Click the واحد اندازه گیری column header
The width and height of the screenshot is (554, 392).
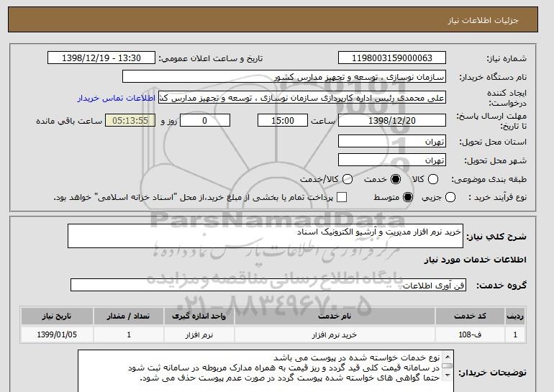pyautogui.click(x=199, y=316)
